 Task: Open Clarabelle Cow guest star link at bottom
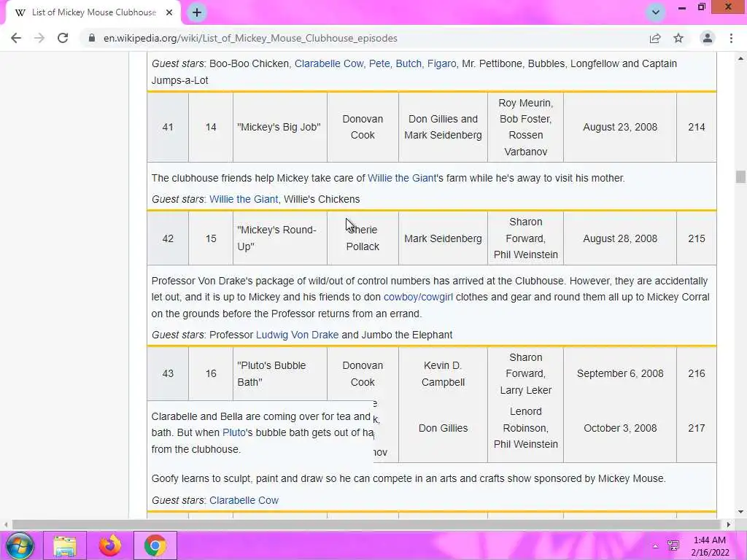point(244,500)
